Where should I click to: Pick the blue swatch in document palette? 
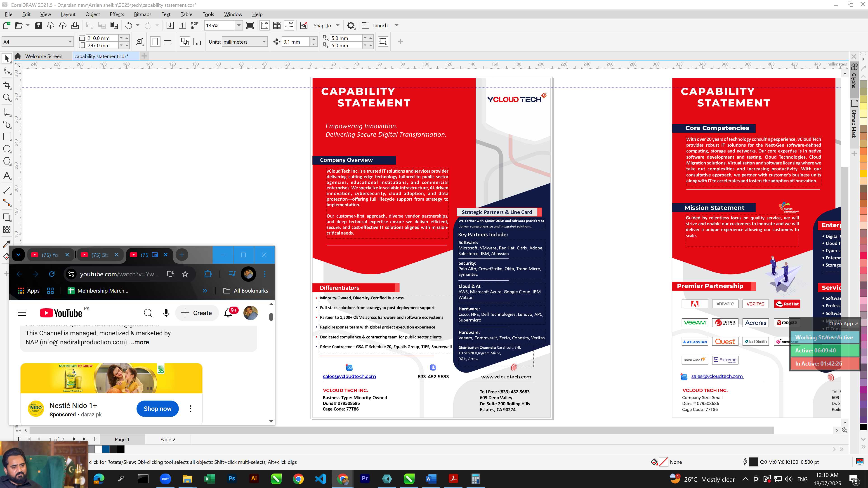point(106,449)
